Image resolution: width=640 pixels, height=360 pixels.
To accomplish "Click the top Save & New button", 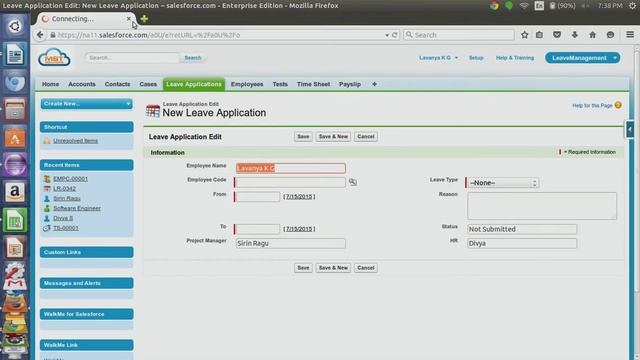I will coord(333,137).
